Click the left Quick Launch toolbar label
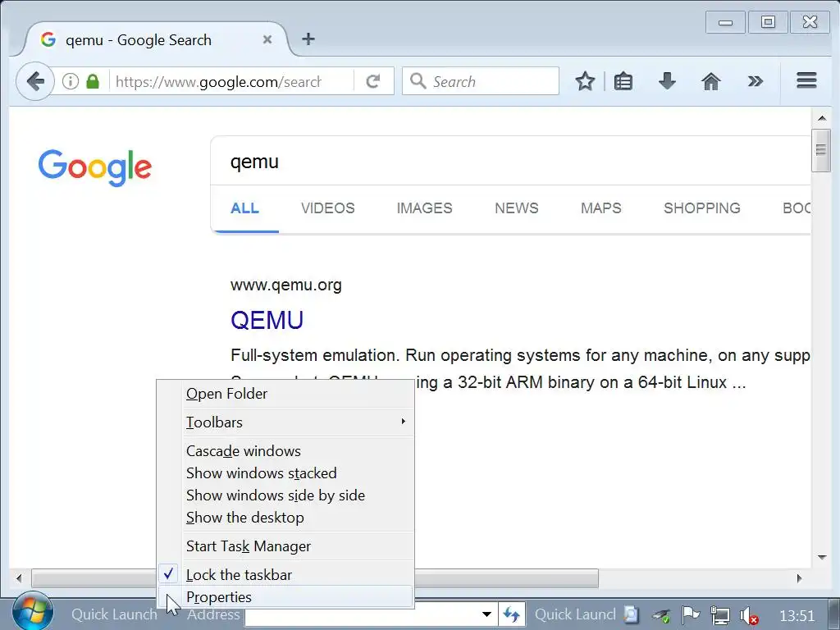The width and height of the screenshot is (840, 630). [x=114, y=614]
